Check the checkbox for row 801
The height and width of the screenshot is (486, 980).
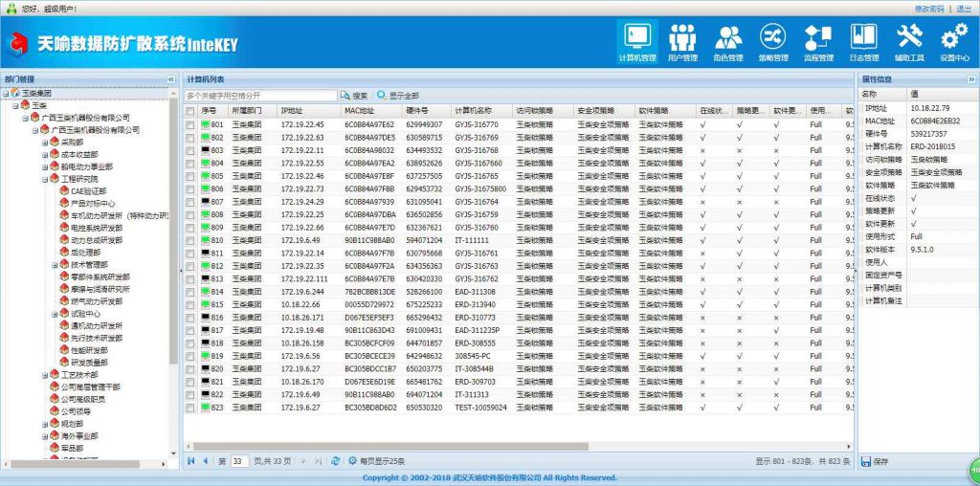tap(190, 124)
